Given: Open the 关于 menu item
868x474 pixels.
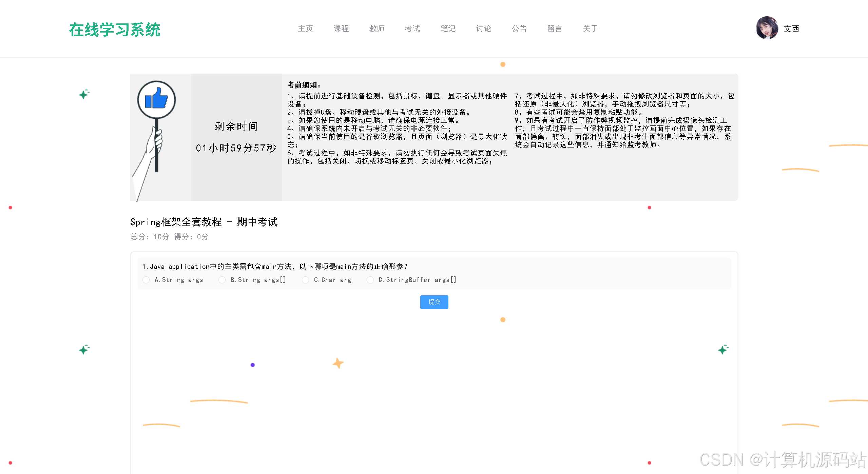Looking at the screenshot, I should point(590,28).
